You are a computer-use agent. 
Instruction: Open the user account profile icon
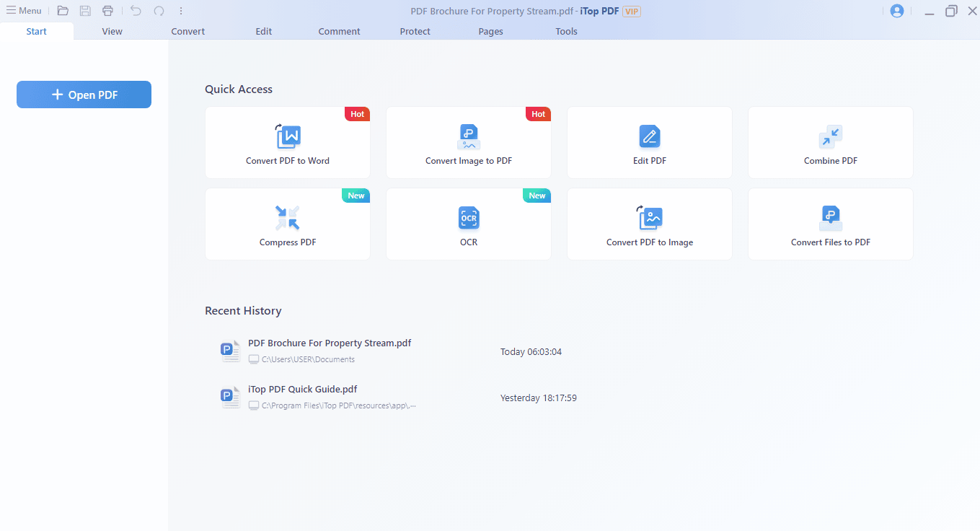click(896, 10)
